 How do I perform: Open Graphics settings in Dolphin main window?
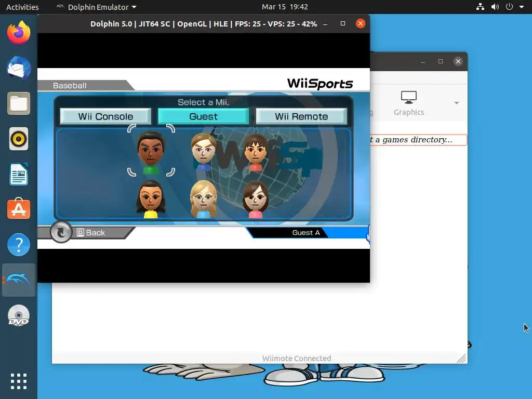click(409, 103)
